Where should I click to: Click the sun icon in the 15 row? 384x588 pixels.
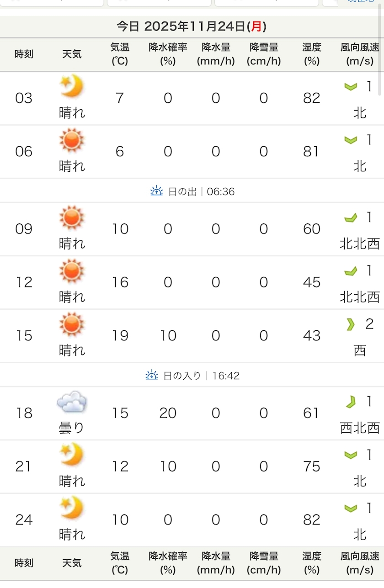click(72, 324)
